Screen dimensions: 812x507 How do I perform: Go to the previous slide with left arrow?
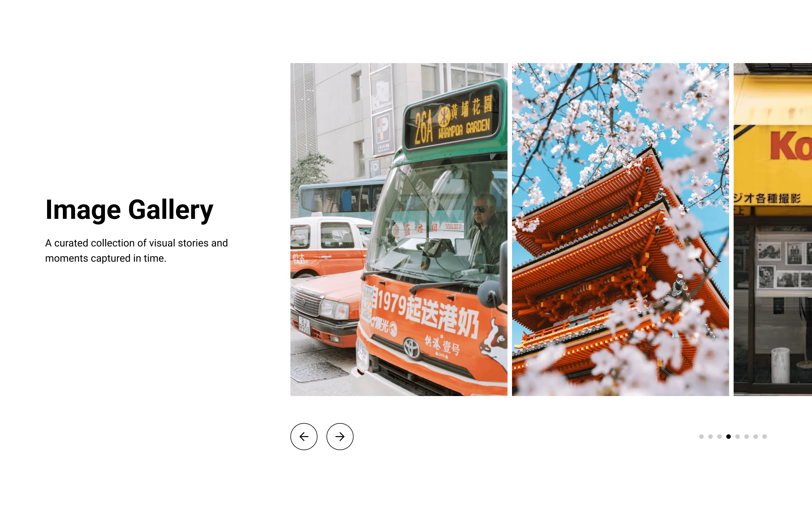click(304, 436)
